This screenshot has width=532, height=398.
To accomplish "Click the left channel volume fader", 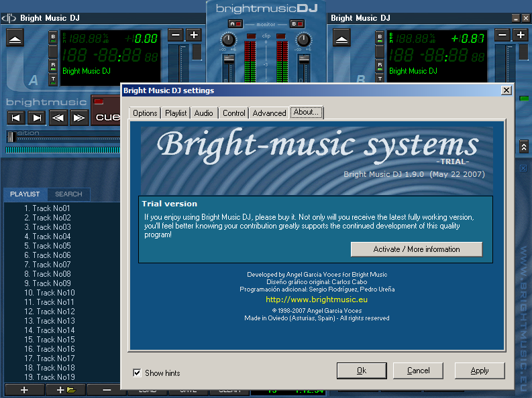I will (x=229, y=60).
